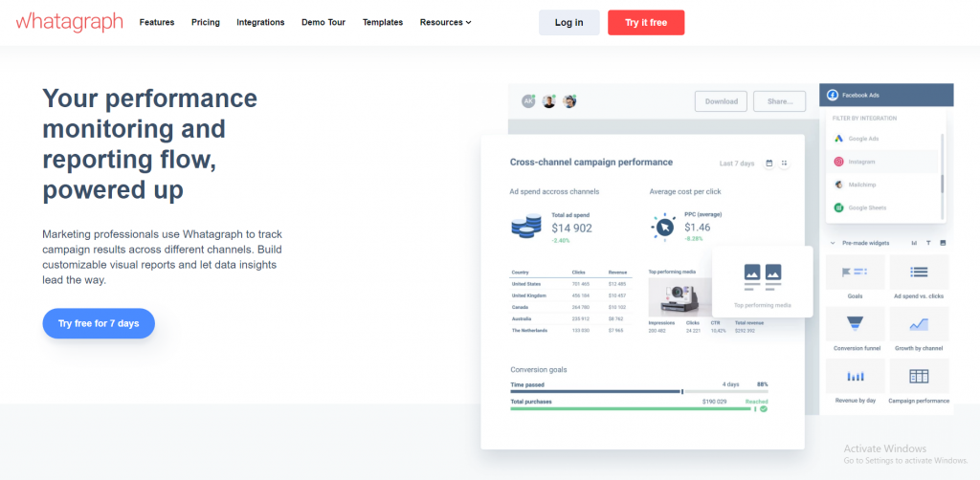Click the chart widgets filter icon
The width and height of the screenshot is (980, 480).
(914, 243)
